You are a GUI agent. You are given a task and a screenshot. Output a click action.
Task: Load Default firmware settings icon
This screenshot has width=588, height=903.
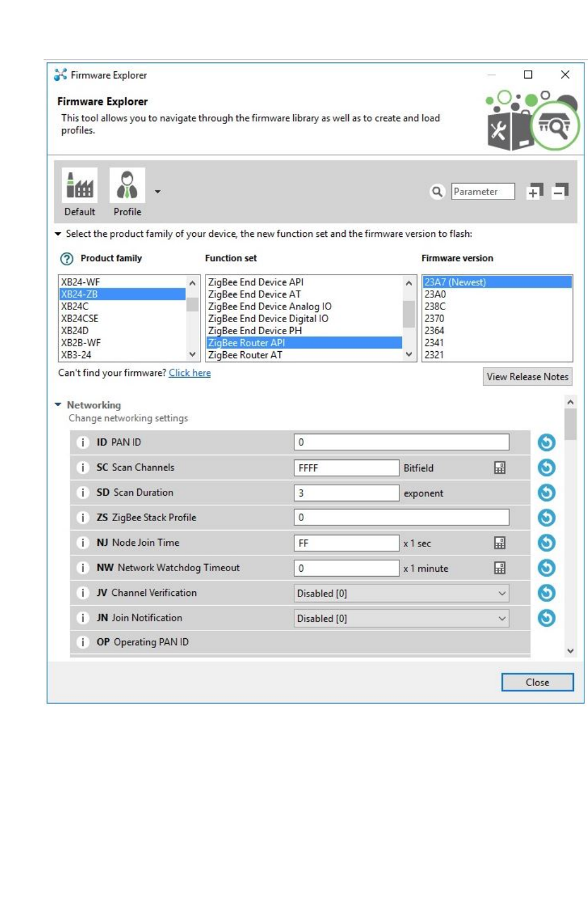[x=80, y=186]
